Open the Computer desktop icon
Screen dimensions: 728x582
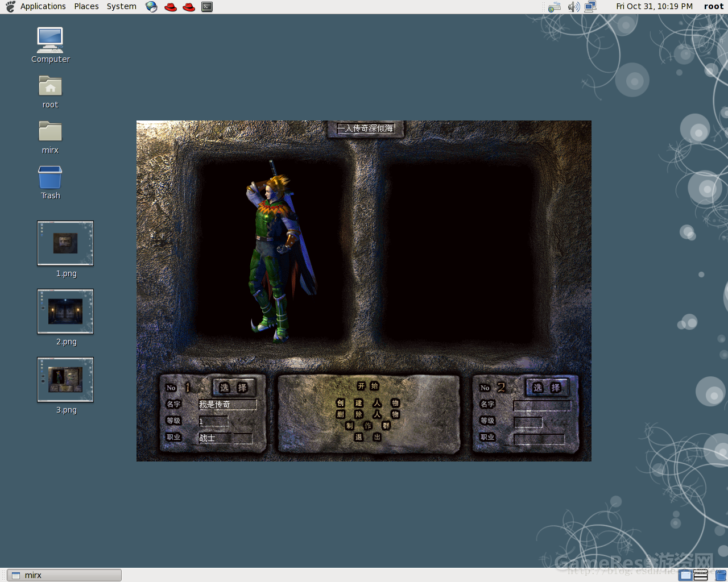[50, 45]
